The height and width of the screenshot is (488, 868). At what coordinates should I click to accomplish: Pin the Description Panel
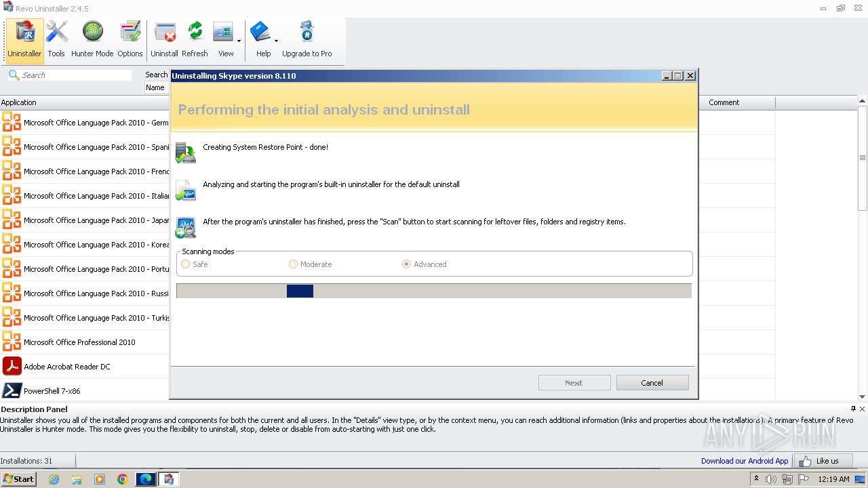[853, 409]
